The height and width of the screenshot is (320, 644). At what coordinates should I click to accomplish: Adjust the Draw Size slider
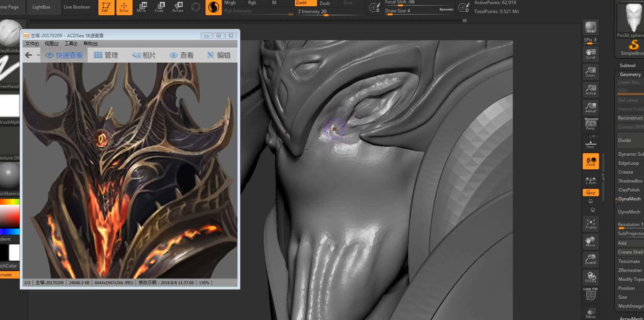(419, 11)
